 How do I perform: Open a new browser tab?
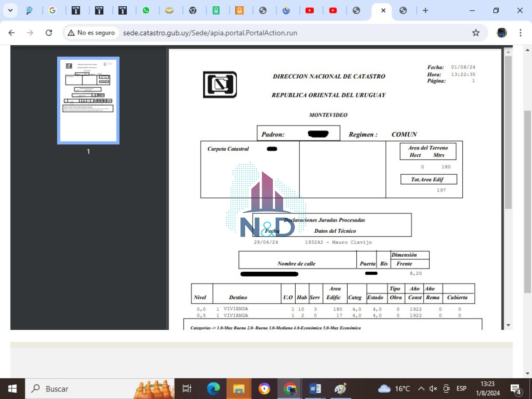pyautogui.click(x=425, y=10)
